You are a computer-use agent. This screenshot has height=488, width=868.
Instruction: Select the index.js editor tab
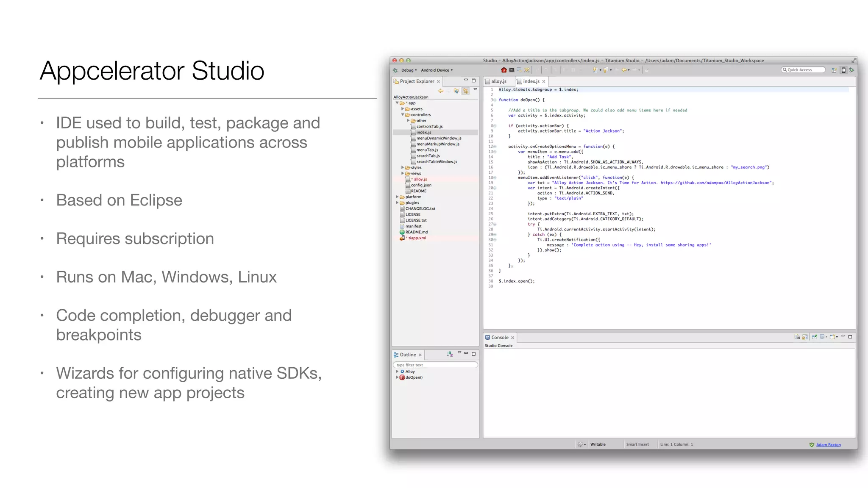pyautogui.click(x=531, y=81)
